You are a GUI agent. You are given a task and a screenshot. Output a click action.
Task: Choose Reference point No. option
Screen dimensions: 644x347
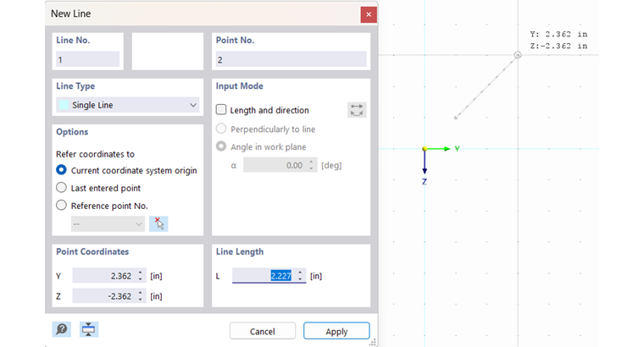(x=61, y=205)
